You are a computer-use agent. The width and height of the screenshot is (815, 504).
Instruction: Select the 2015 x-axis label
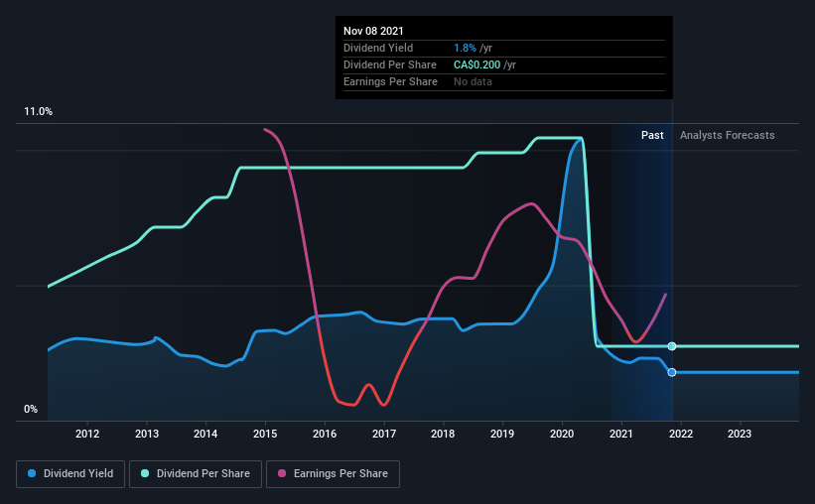[x=265, y=434]
